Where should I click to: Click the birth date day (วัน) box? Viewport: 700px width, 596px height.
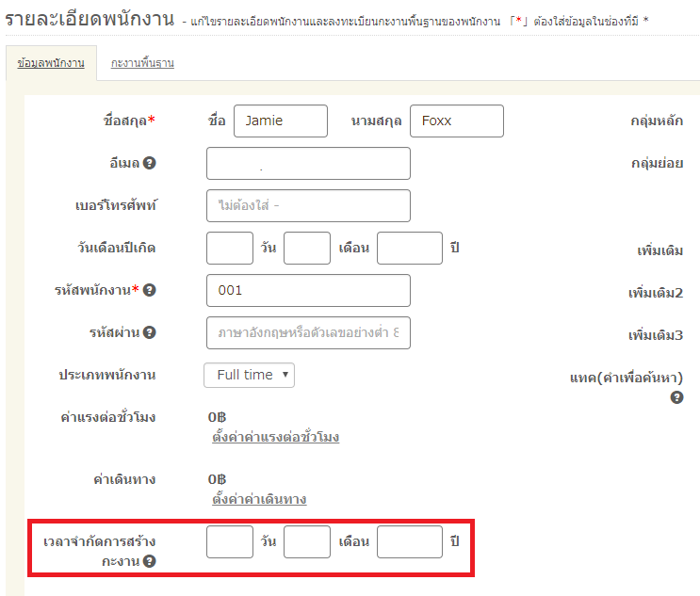(230, 248)
